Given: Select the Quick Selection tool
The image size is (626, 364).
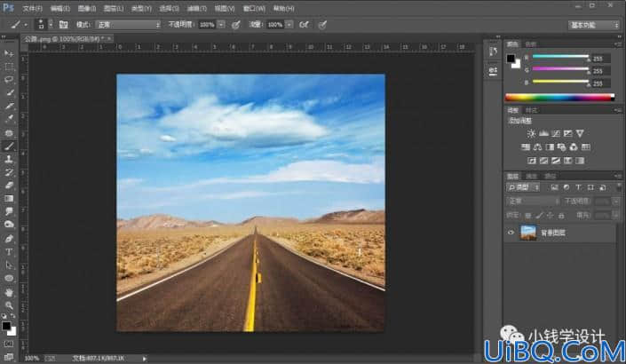Looking at the screenshot, I should point(9,92).
